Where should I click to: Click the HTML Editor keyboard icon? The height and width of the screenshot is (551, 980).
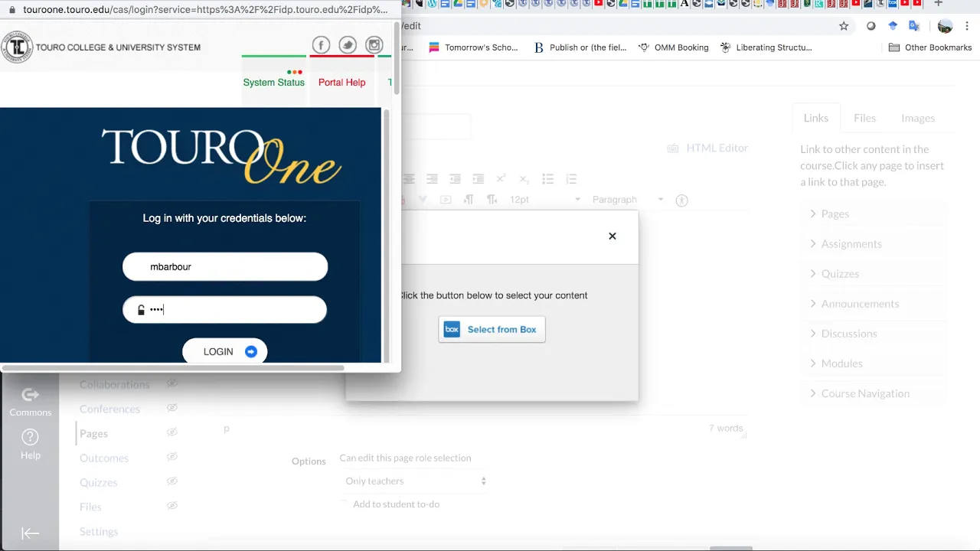point(673,148)
